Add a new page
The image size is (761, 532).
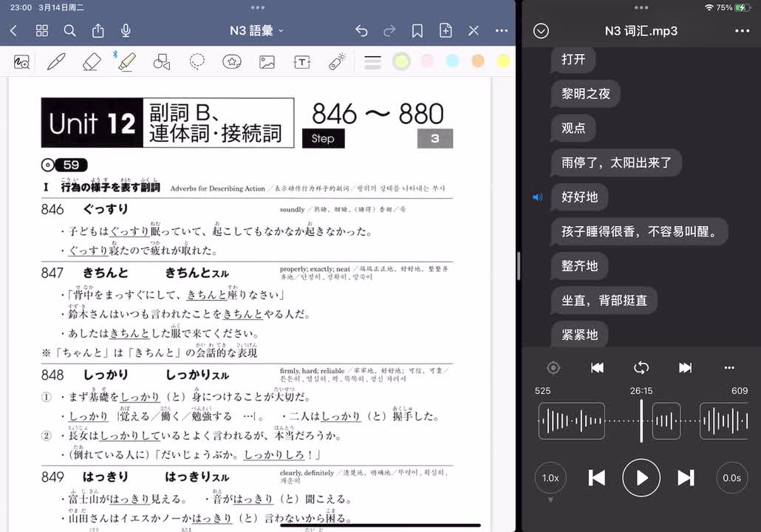point(446,30)
